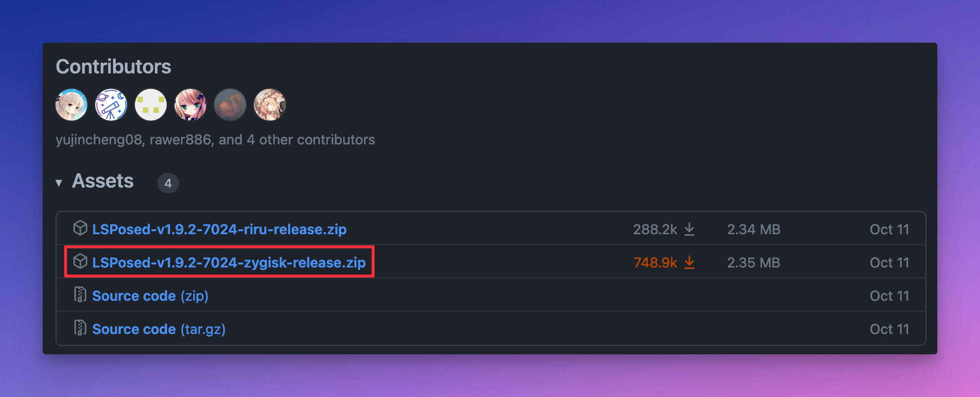Open yellow pixel identicon contributor avatar

[151, 105]
